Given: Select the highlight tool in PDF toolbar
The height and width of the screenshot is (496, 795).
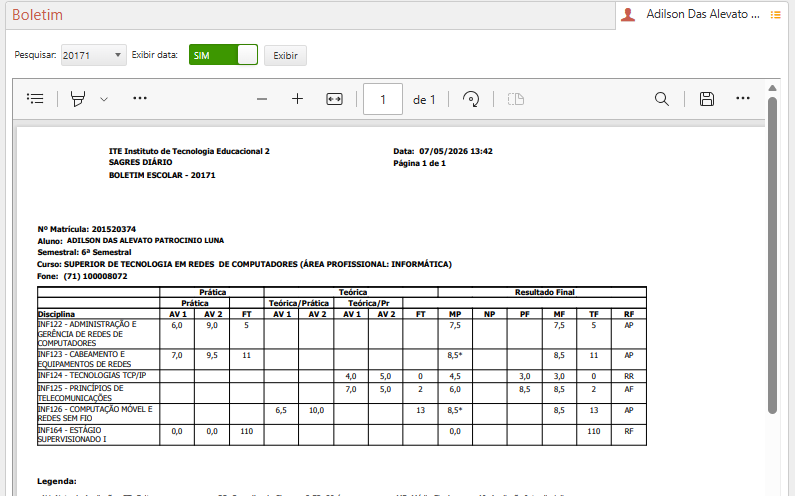Looking at the screenshot, I should coord(78,98).
